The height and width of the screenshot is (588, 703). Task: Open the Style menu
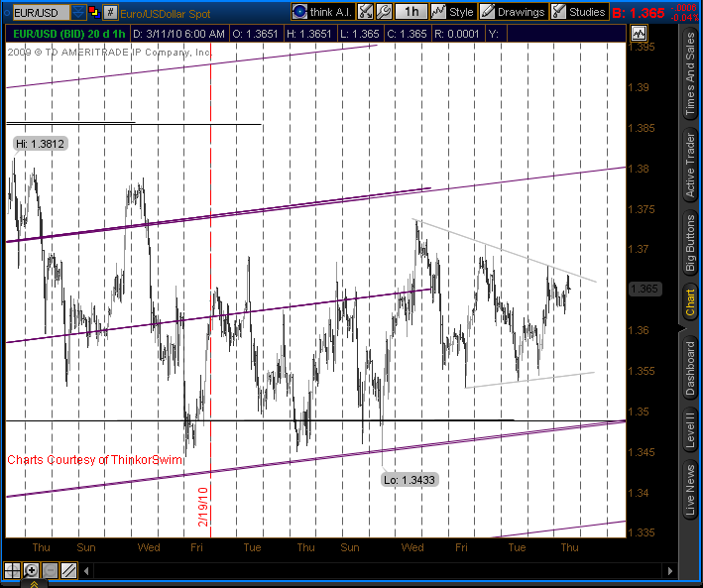tap(452, 12)
